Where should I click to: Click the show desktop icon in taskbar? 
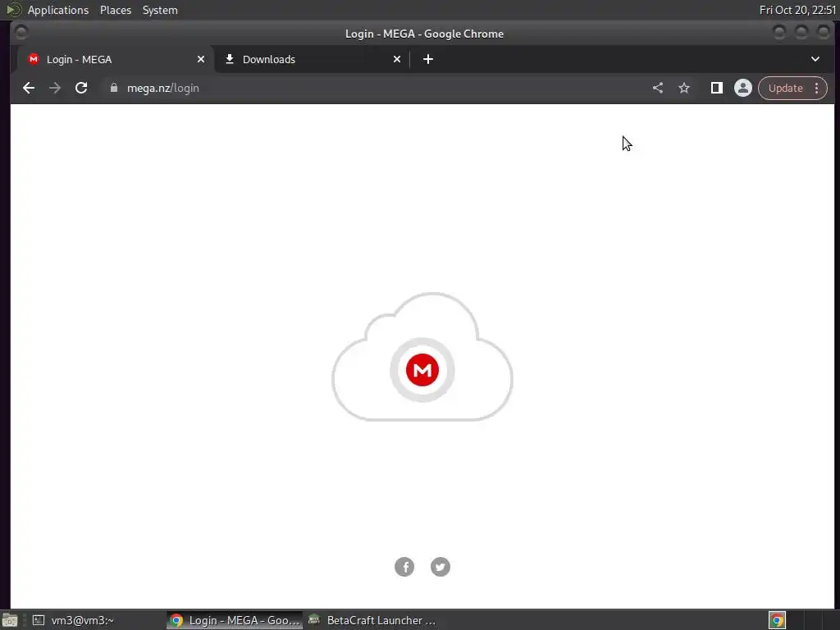coord(10,620)
